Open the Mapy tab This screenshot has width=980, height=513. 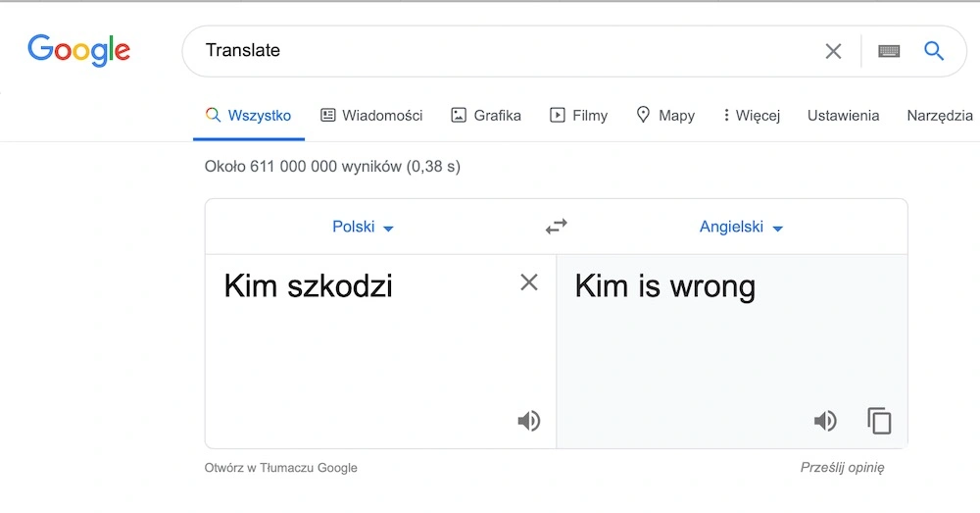pos(665,116)
